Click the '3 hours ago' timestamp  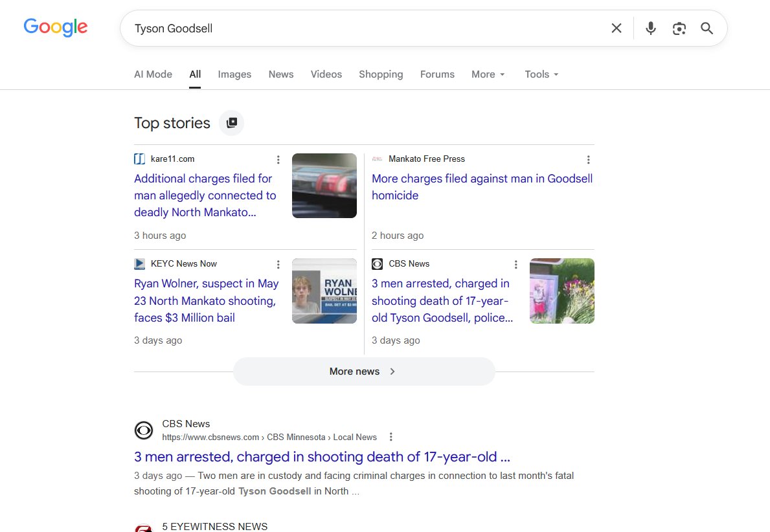coord(160,236)
